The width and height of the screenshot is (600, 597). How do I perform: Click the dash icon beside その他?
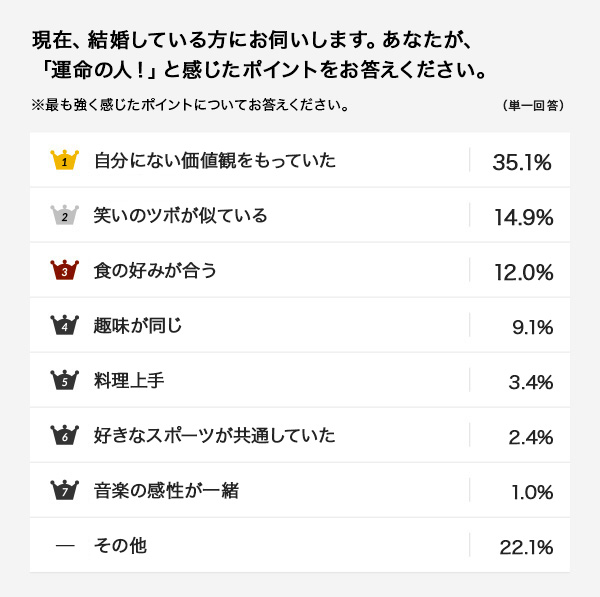click(x=65, y=546)
